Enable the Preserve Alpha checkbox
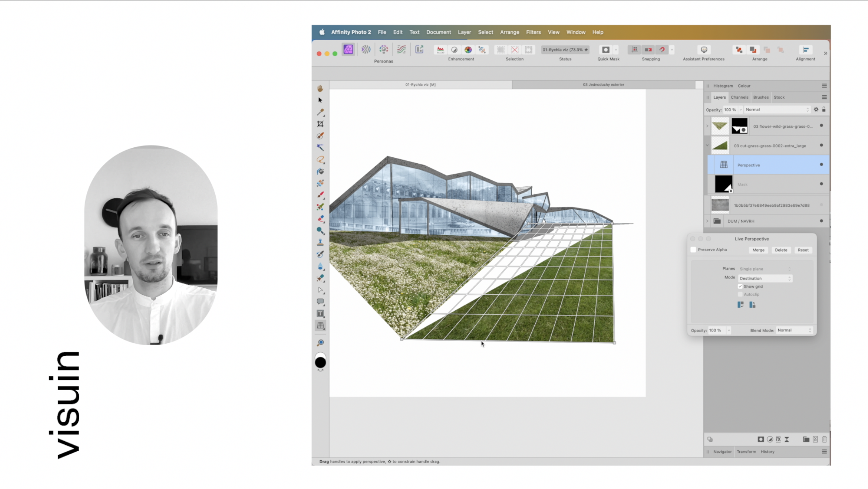Viewport: 868px width, 489px height. 693,250
